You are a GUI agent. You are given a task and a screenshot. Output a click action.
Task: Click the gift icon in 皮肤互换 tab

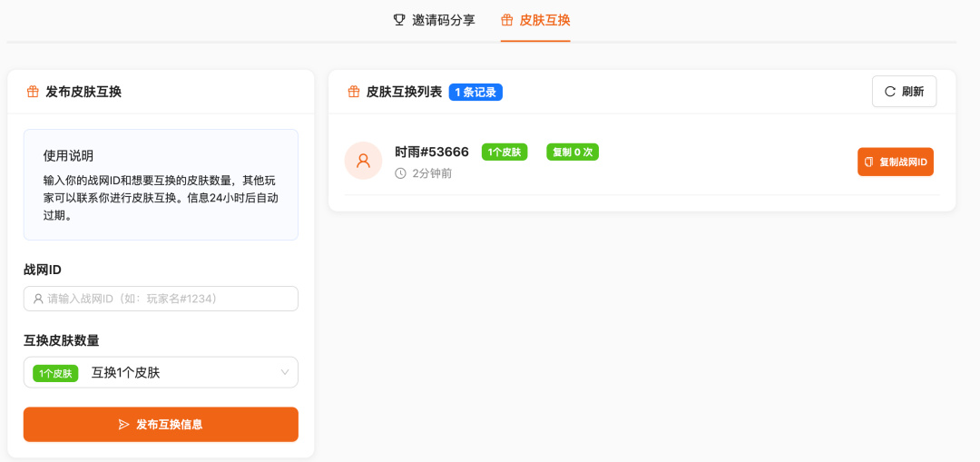click(507, 20)
